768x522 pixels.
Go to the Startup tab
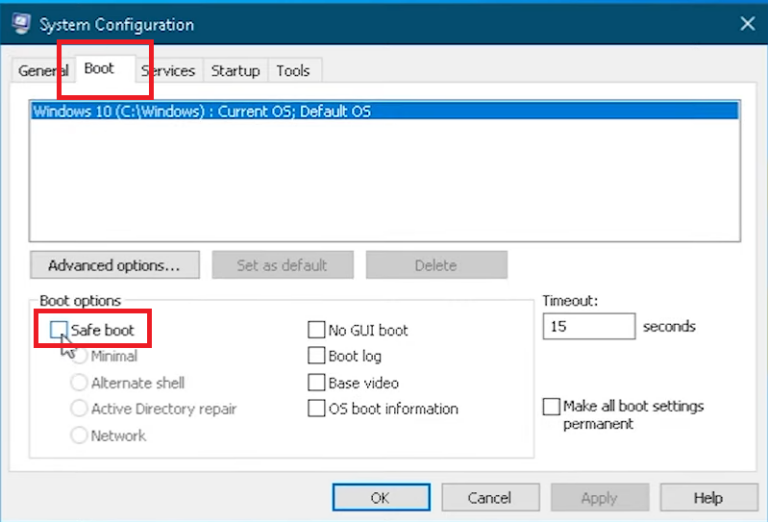[236, 71]
